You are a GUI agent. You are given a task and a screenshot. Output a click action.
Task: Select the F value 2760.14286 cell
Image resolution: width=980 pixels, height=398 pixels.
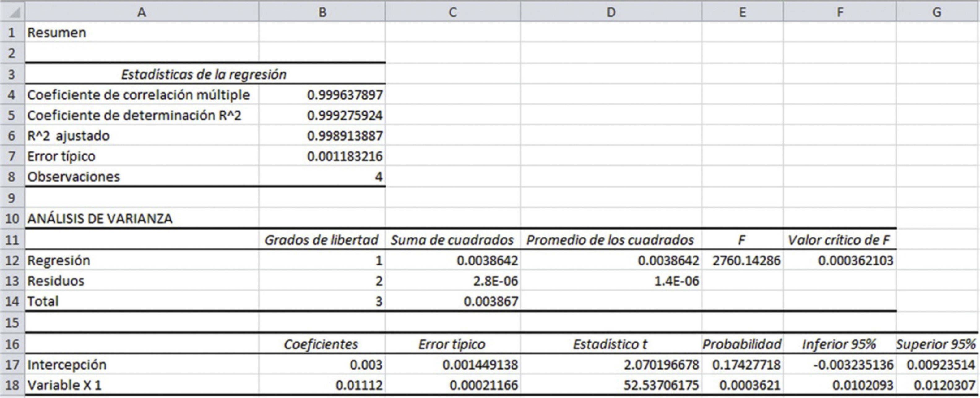click(x=746, y=260)
